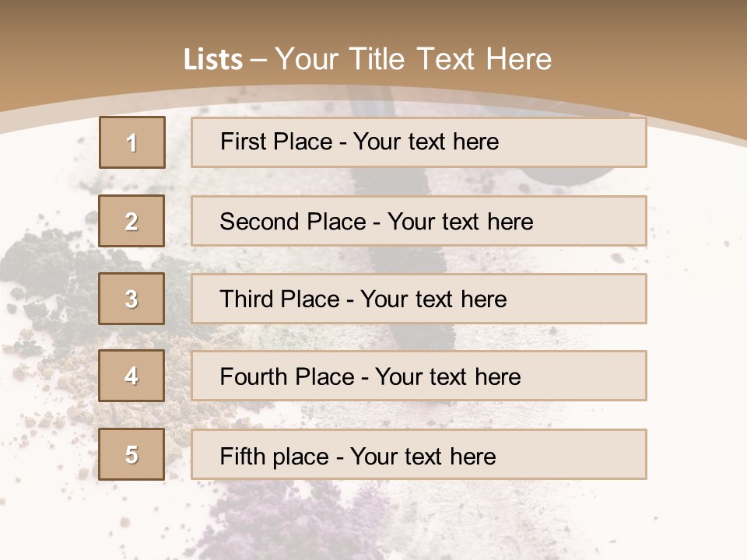Click 'Your Title Text Here' in title
This screenshot has width=747, height=560.
(x=413, y=59)
